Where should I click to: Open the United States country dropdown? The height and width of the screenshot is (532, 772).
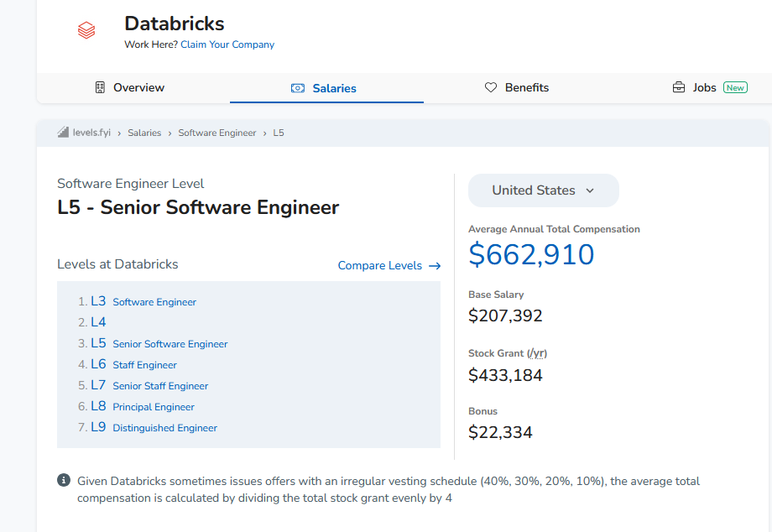pos(543,190)
